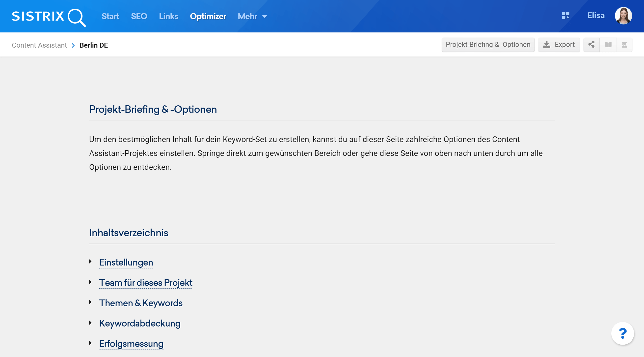Click the Export download button
This screenshot has height=357, width=644.
pyautogui.click(x=559, y=45)
